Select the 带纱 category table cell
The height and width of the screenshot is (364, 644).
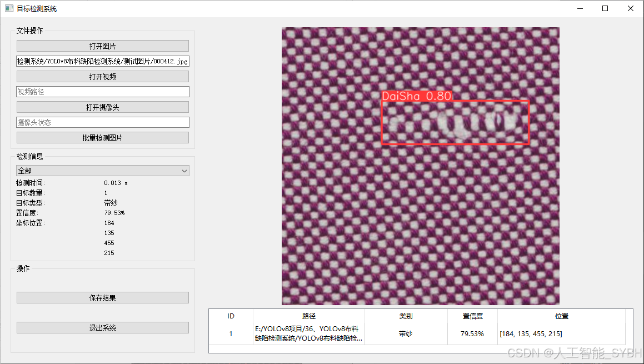coord(406,333)
